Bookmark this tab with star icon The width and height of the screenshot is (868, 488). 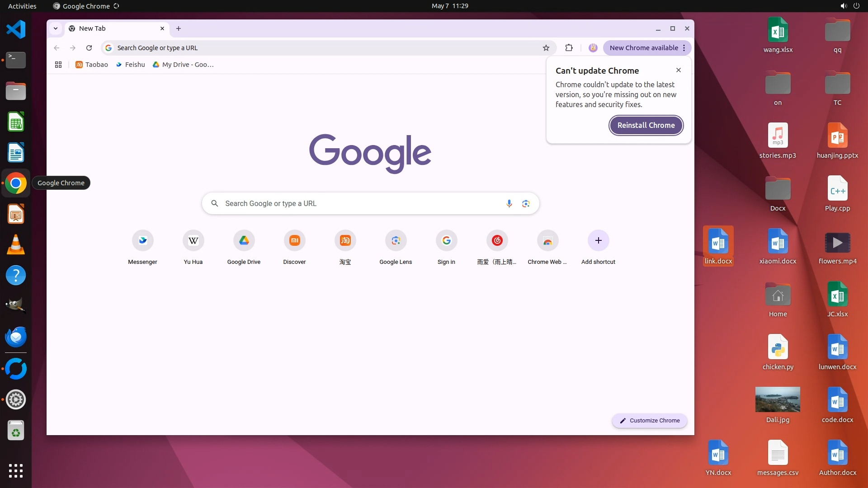[x=546, y=48]
